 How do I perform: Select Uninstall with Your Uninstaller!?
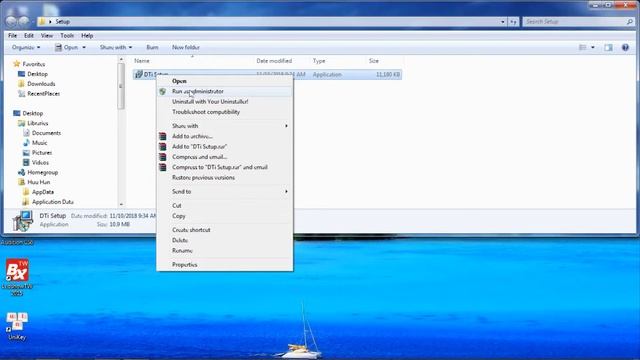pos(225,102)
